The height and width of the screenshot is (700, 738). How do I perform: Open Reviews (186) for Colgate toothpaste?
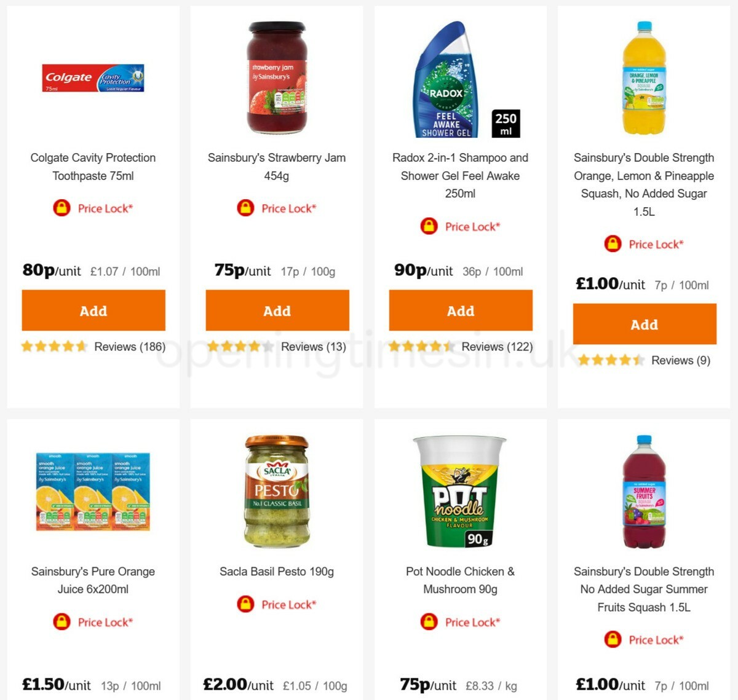(130, 347)
